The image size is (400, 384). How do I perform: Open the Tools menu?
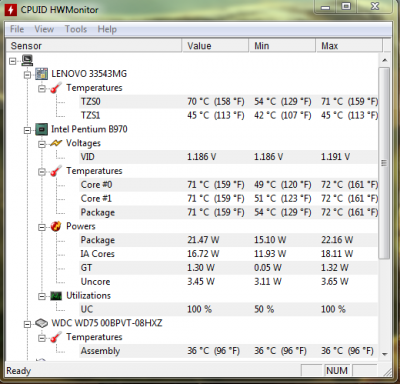click(x=76, y=29)
